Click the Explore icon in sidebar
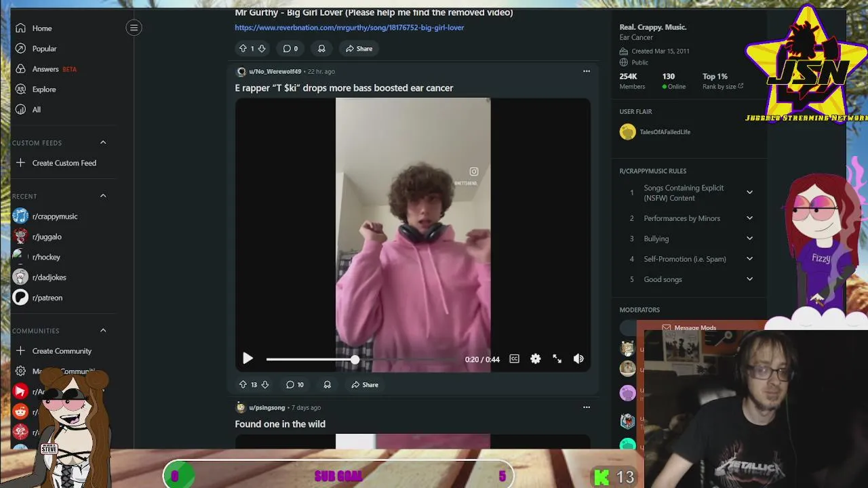Viewport: 868px width, 488px height. coord(20,89)
